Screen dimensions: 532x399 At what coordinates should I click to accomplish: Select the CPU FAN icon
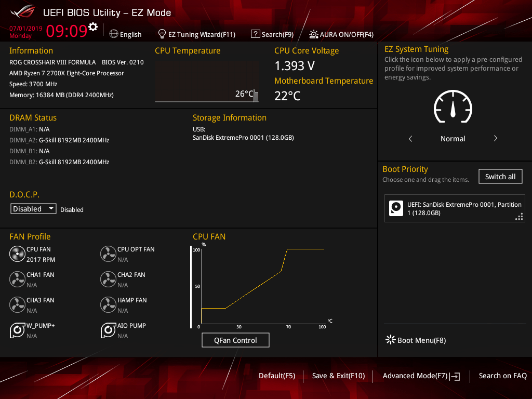(x=17, y=254)
